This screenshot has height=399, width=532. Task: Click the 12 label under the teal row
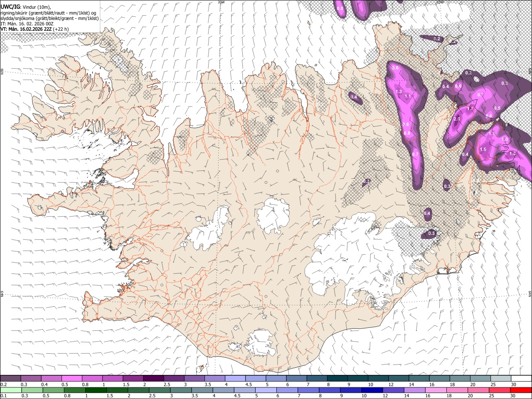click(x=391, y=384)
